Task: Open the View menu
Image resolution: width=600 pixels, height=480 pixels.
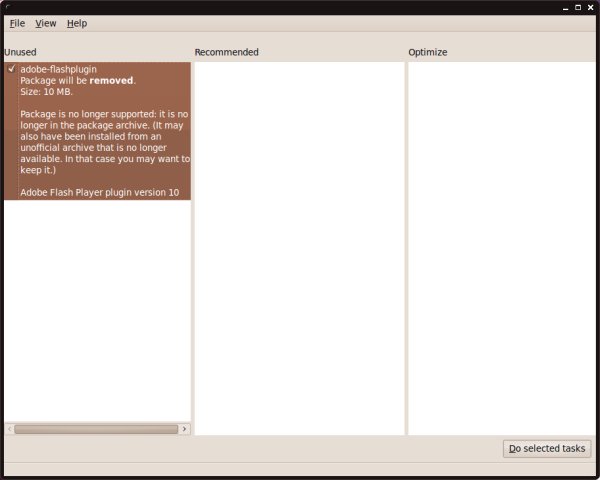Action: click(x=46, y=23)
